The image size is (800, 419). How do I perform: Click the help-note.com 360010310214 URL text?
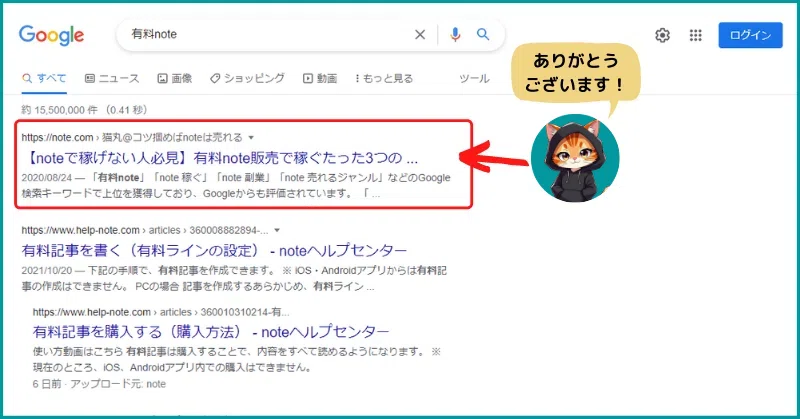pos(161,312)
